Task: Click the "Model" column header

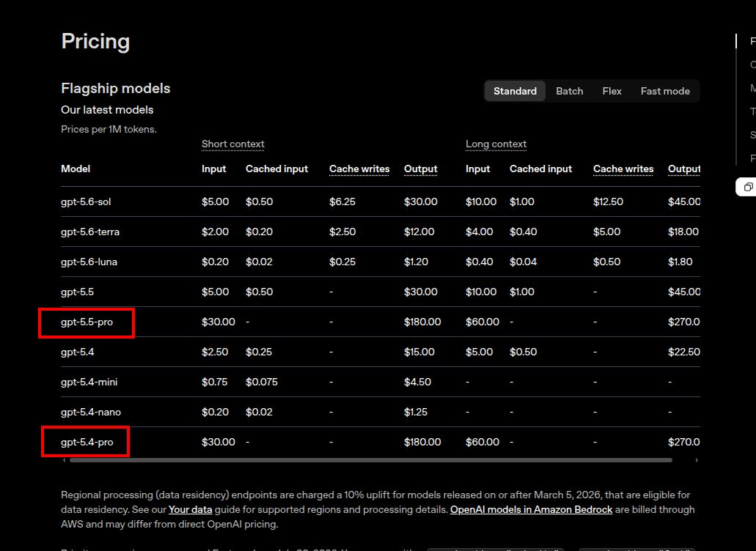Action: point(76,169)
